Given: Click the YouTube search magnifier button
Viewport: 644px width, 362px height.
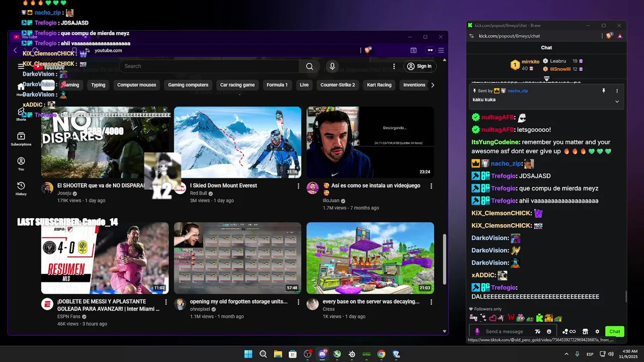Looking at the screenshot, I should 309,66.
